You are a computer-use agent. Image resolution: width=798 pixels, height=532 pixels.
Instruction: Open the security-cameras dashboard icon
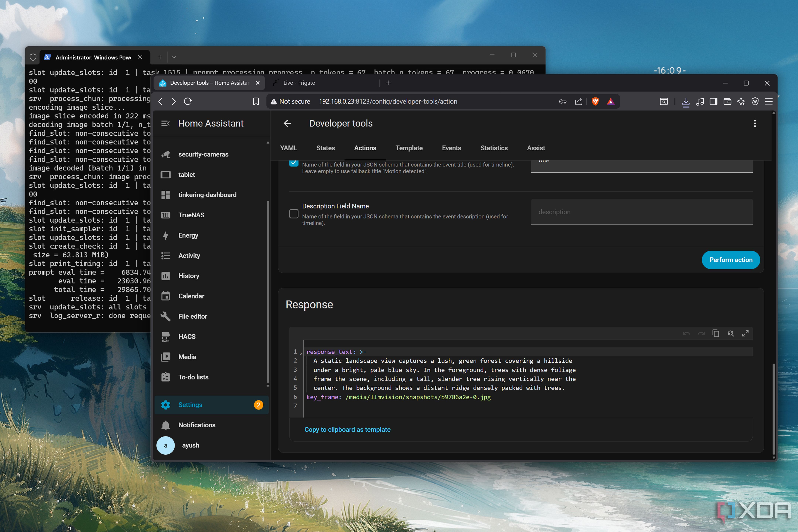166,154
